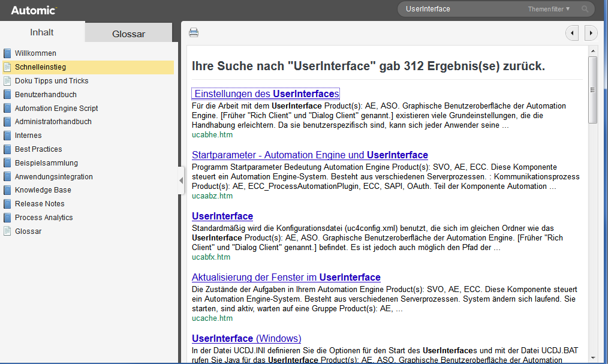Open the Themenfilter dropdown

[549, 9]
